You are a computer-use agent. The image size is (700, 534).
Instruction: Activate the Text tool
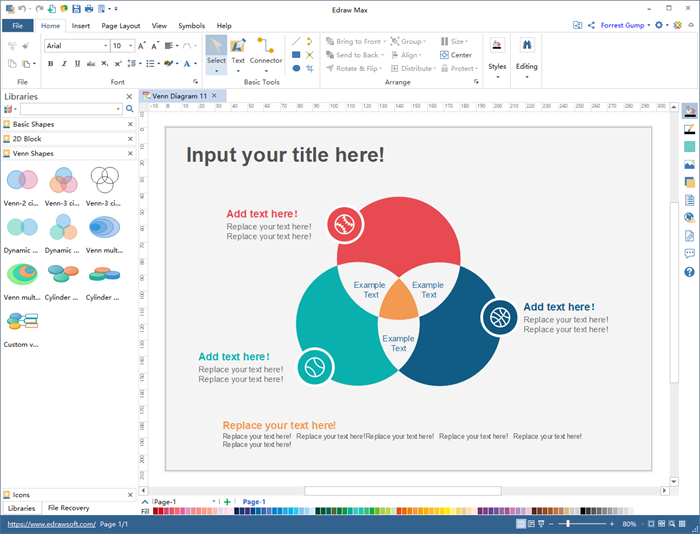(x=238, y=51)
